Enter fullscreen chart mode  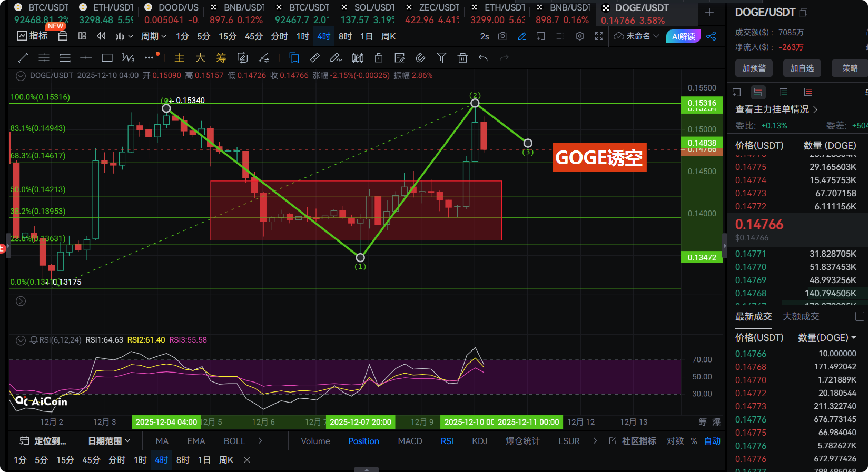pyautogui.click(x=599, y=36)
